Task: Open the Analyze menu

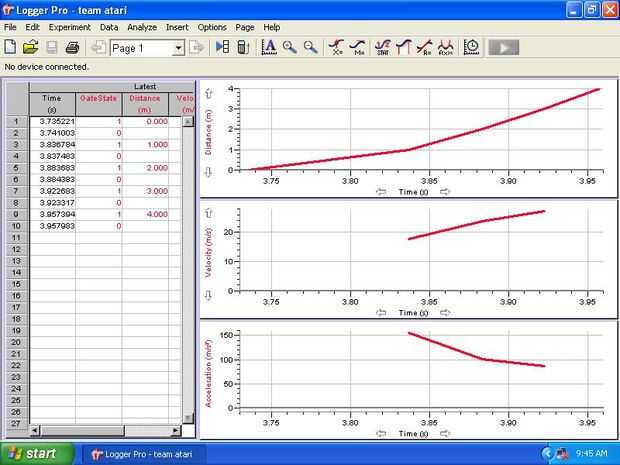Action: coord(142,27)
